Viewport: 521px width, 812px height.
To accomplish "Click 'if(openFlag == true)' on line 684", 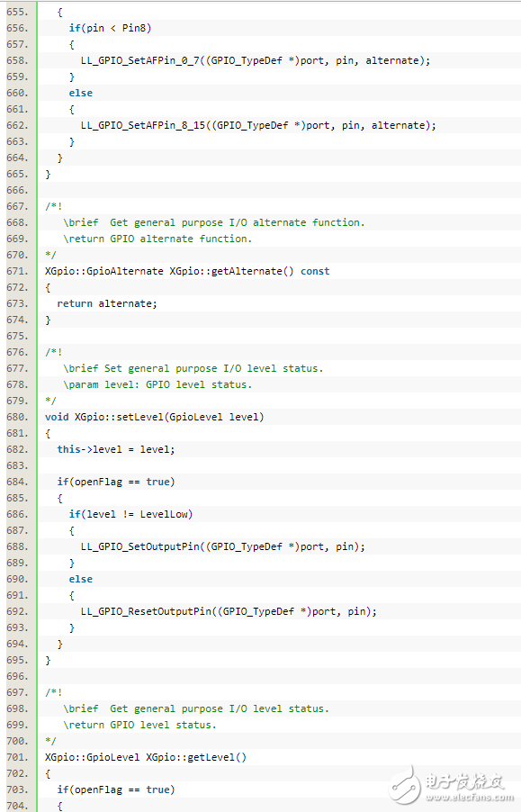I will tap(116, 483).
